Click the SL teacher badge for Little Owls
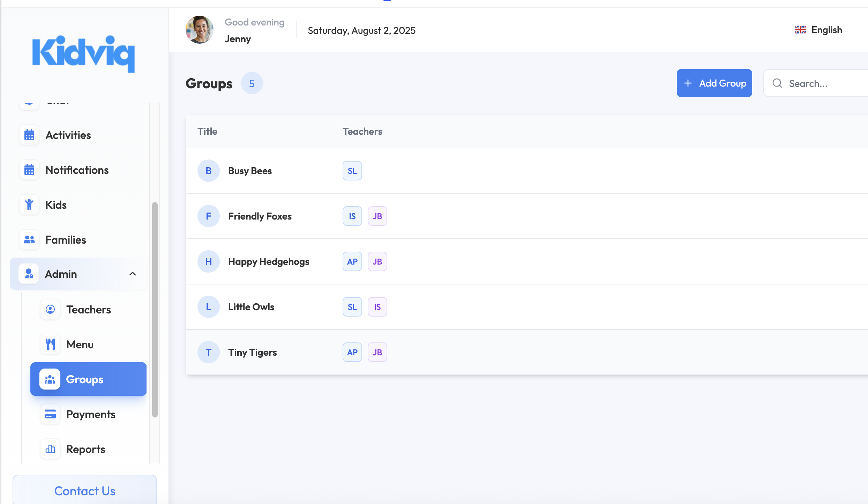Screen dimensions: 868x504 (352, 307)
